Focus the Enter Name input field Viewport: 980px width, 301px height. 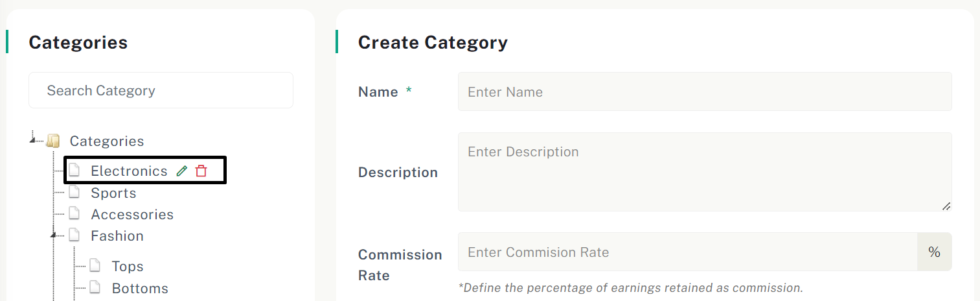click(x=704, y=91)
